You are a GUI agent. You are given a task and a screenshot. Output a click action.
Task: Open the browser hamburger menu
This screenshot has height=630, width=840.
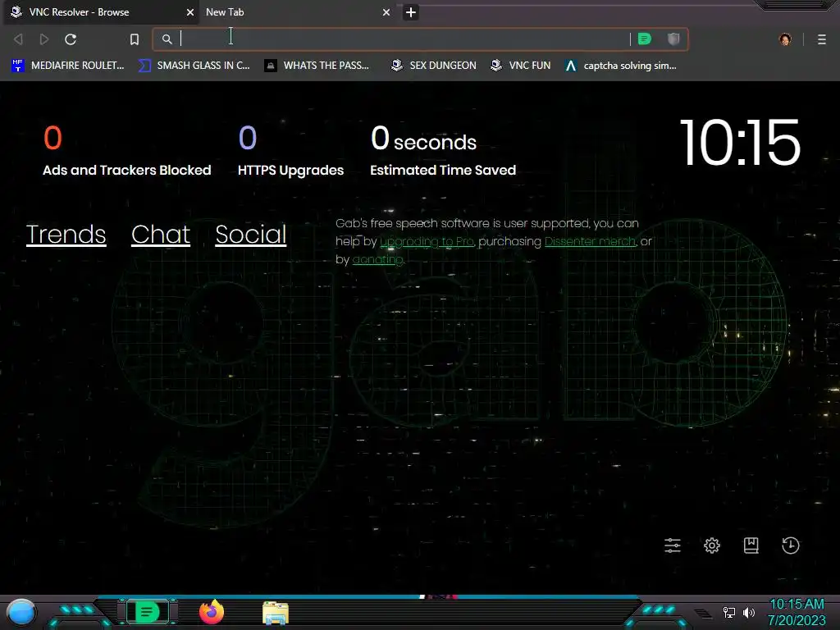click(822, 39)
